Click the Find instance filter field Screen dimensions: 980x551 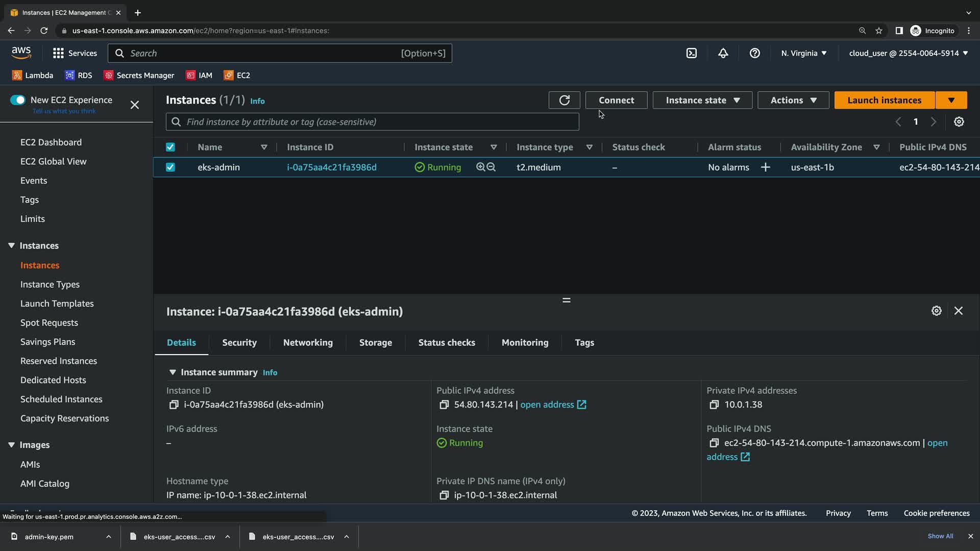pyautogui.click(x=373, y=122)
